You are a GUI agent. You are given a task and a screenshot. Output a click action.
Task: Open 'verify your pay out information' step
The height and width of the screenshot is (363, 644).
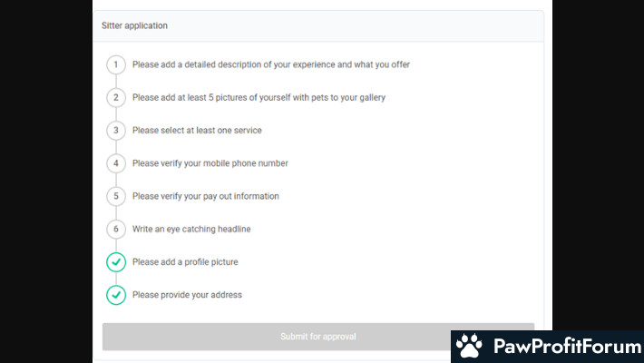[205, 196]
